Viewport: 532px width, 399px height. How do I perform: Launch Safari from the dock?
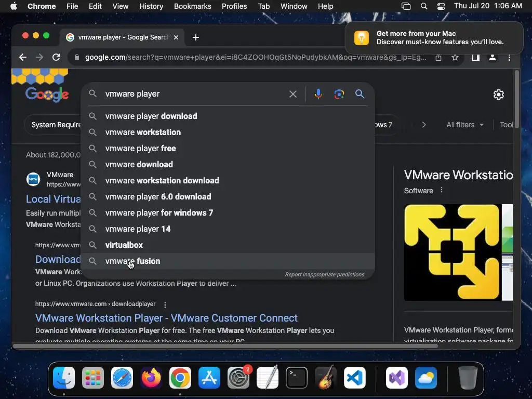click(x=122, y=378)
